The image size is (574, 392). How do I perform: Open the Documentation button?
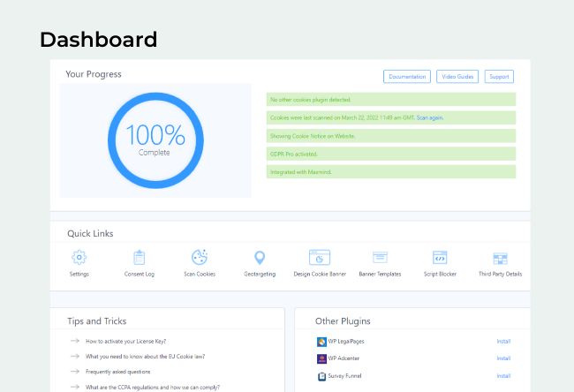point(407,77)
